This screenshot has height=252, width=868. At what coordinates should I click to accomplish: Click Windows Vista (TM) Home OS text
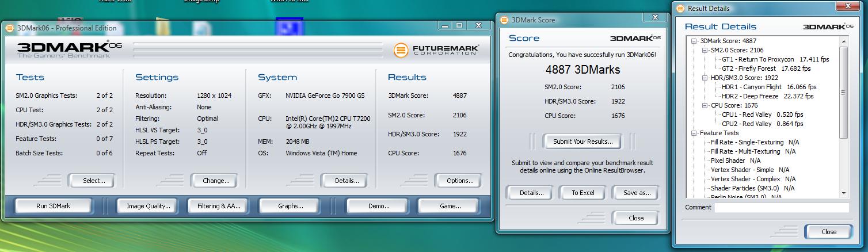(x=321, y=153)
